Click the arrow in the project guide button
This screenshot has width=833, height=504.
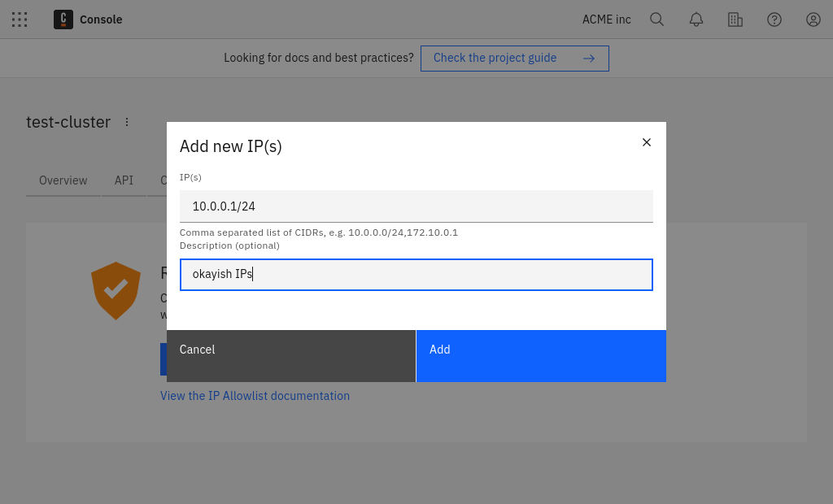tap(589, 59)
